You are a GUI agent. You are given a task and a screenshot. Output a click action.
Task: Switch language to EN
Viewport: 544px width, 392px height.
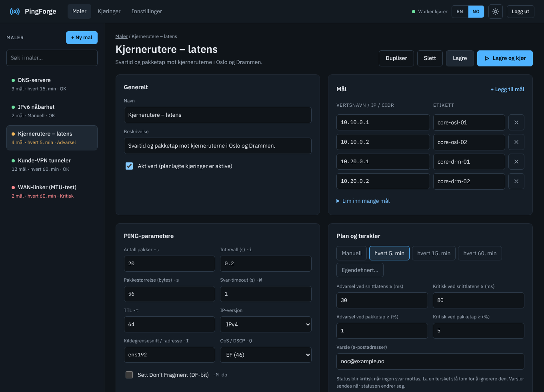tap(460, 12)
